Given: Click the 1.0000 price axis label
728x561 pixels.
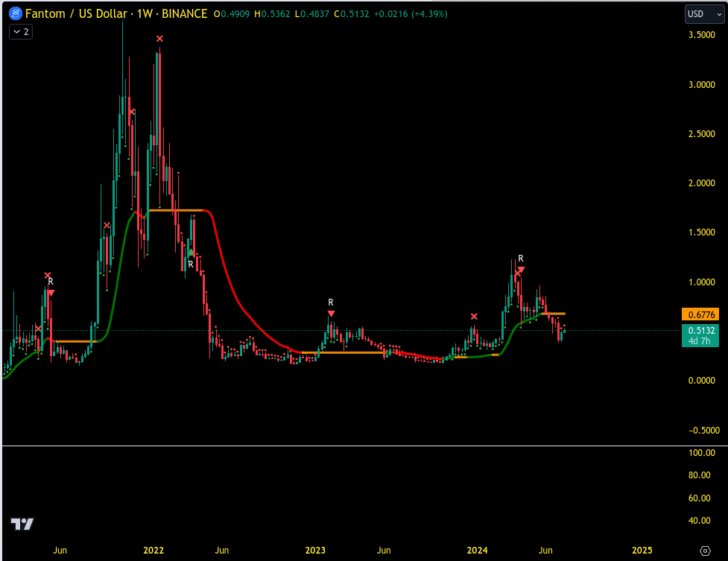Looking at the screenshot, I should (701, 282).
